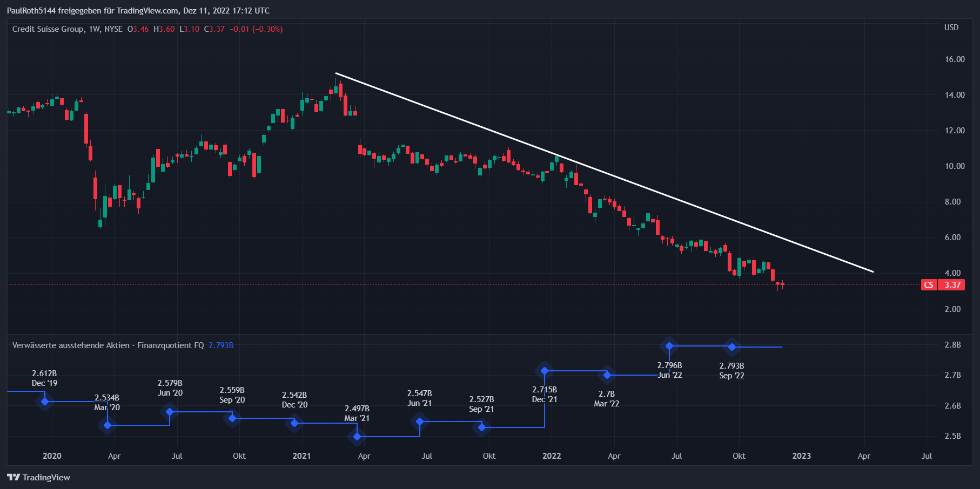Click the TradingView logo at bottom left
This screenshot has height=489, width=980.
38,477
